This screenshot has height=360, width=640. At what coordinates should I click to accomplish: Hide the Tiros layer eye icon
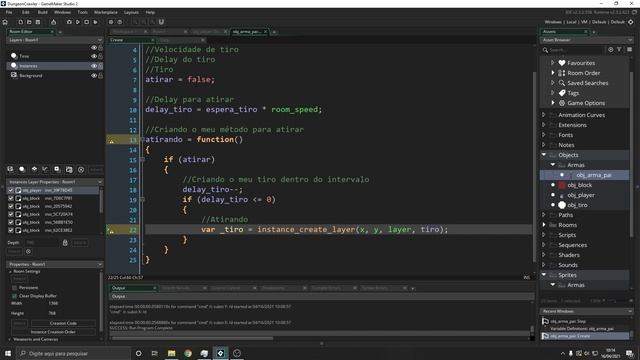94,56
